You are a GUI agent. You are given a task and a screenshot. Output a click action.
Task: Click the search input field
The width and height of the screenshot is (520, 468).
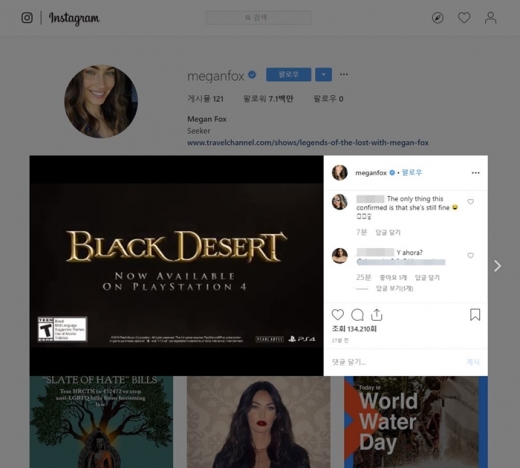point(259,18)
